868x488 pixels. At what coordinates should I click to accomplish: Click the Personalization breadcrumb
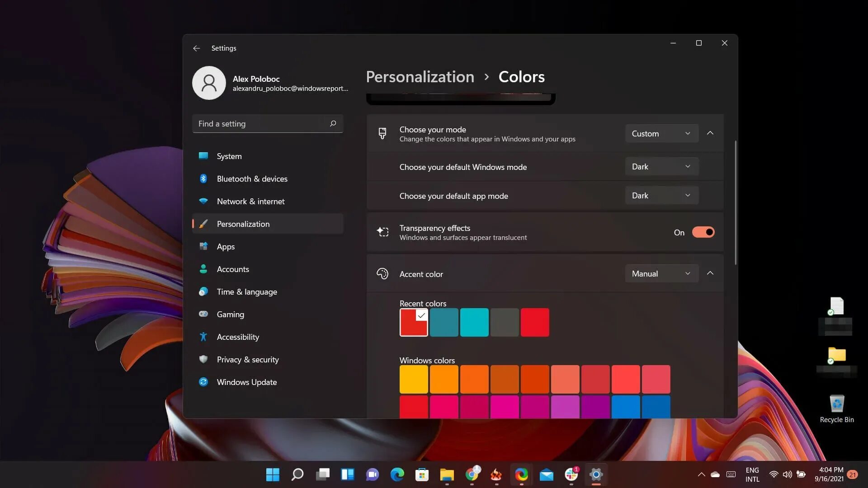[x=420, y=76]
